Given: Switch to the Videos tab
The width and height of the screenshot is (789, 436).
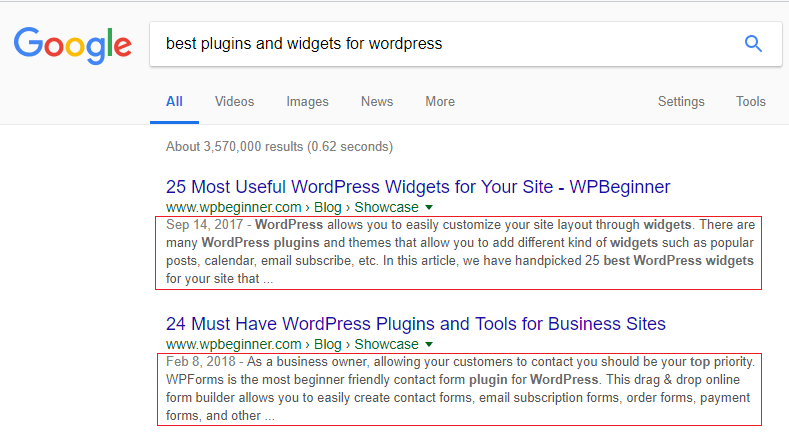Looking at the screenshot, I should click(234, 101).
